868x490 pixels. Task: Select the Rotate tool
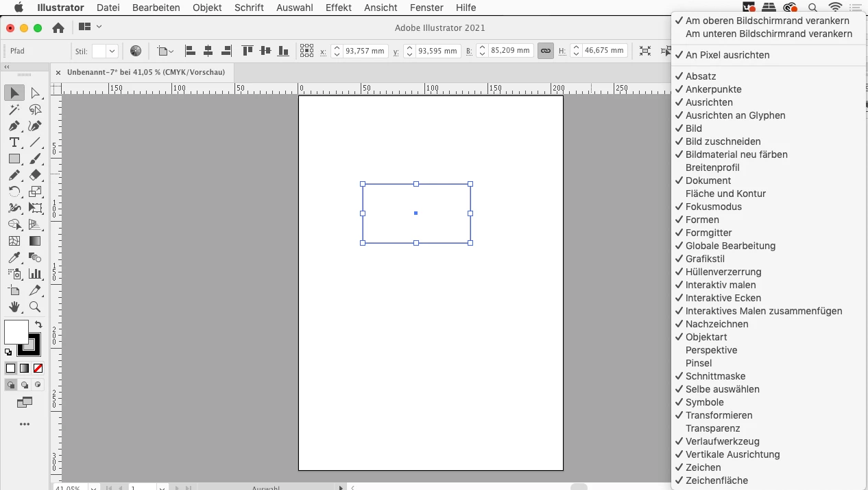pos(14,192)
